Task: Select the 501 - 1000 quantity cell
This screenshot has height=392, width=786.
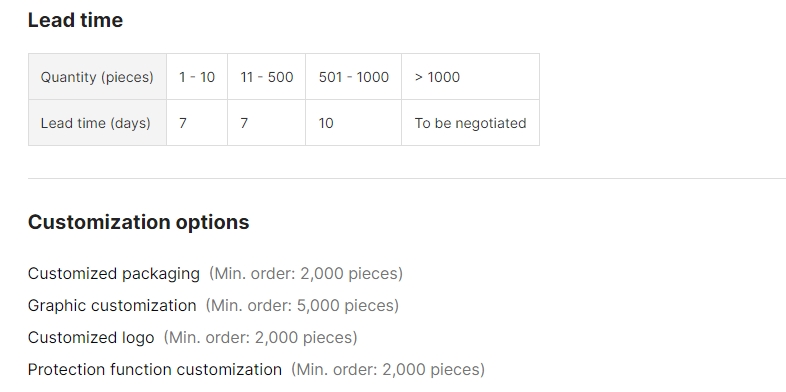Action: tap(354, 77)
